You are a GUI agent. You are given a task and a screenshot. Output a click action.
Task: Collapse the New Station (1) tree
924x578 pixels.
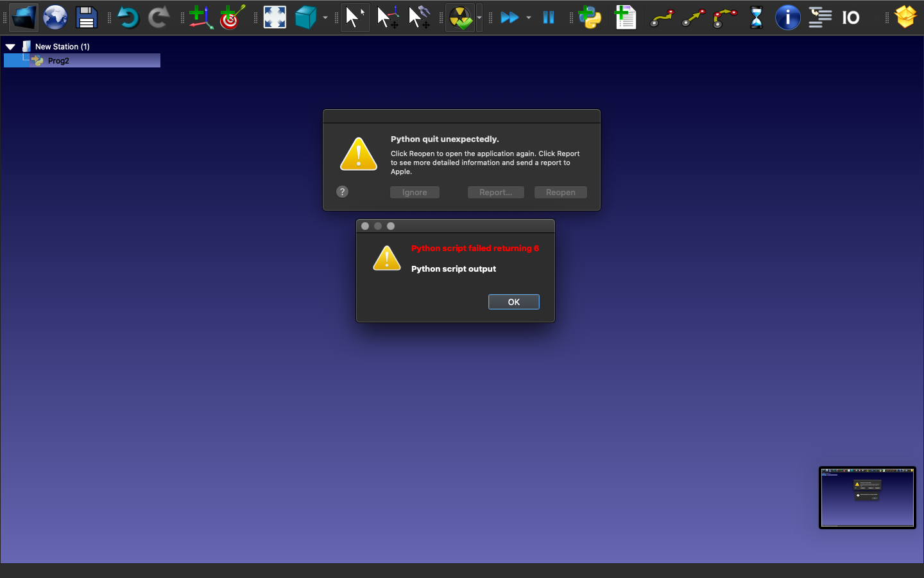[x=10, y=47]
